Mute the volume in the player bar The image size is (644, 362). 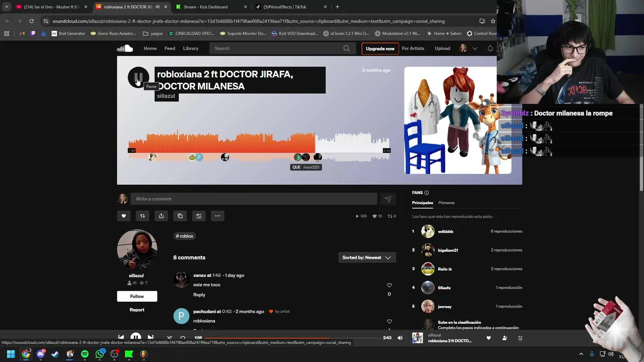coord(400,338)
